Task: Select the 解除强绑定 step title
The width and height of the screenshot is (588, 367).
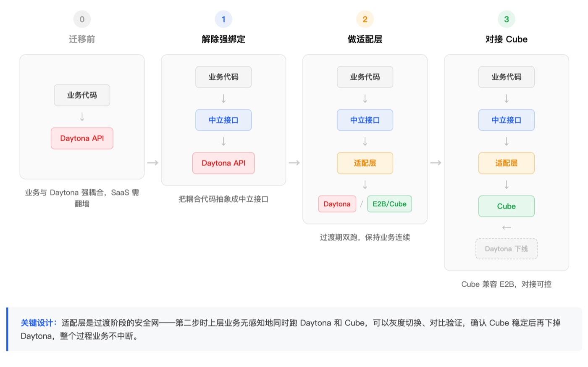Action: (223, 39)
